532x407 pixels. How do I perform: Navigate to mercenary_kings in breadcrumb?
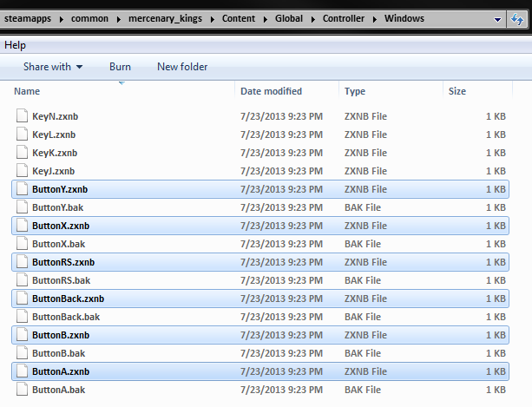165,18
